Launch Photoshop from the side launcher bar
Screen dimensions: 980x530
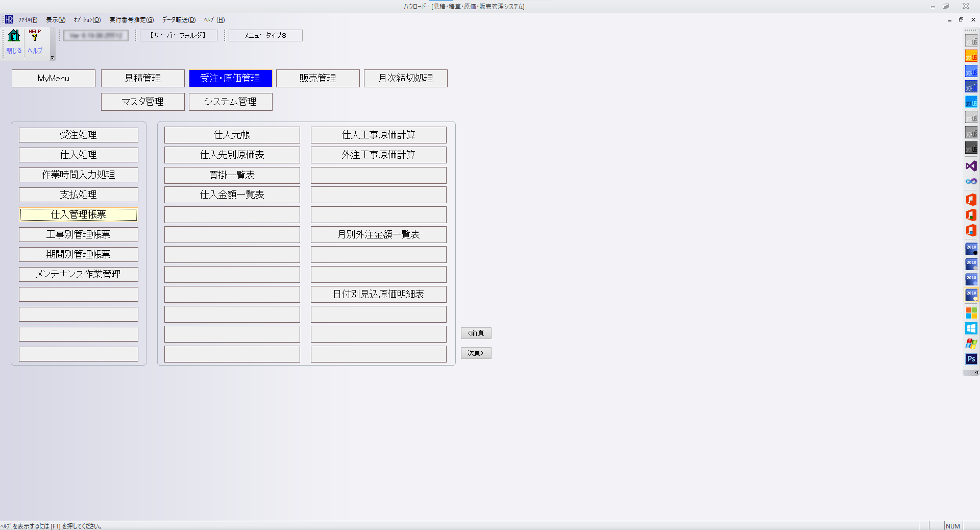click(971, 359)
